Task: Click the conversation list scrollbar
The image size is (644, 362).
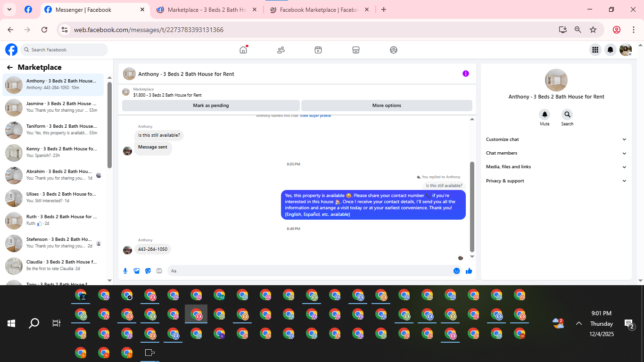Action: pos(109,125)
